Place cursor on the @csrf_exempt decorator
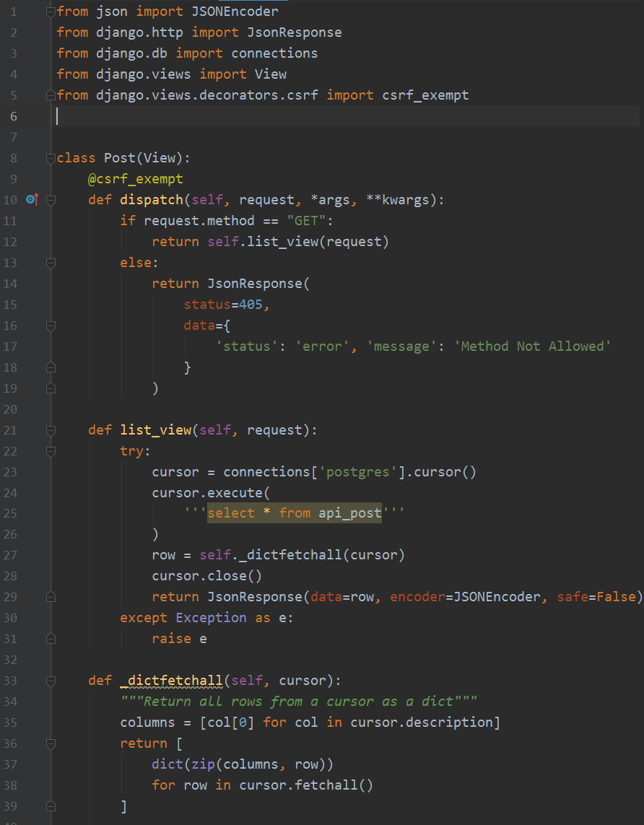 [135, 179]
